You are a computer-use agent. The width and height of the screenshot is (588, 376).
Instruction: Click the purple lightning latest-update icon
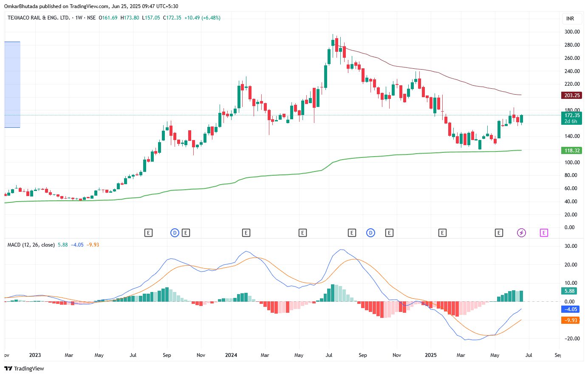tap(521, 233)
